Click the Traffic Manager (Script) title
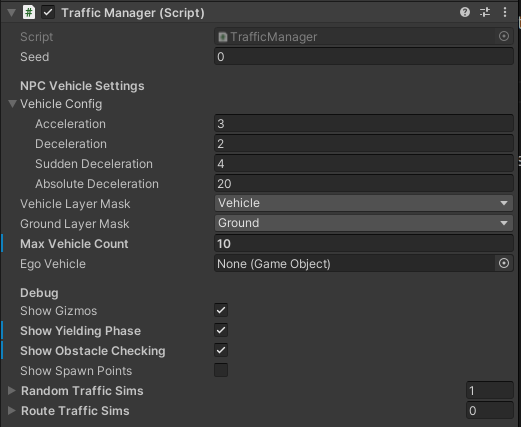The height and width of the screenshot is (427, 521). coord(133,13)
